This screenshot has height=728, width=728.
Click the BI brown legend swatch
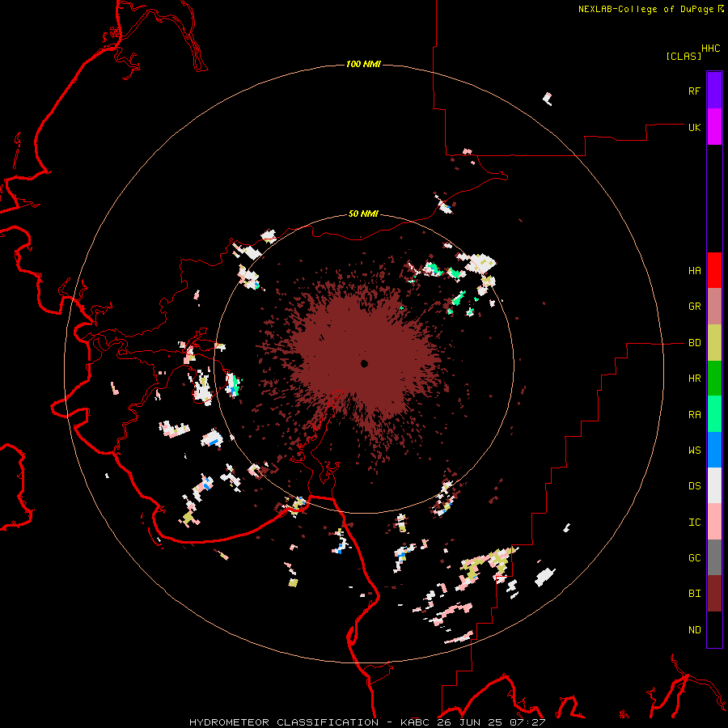pyautogui.click(x=714, y=594)
